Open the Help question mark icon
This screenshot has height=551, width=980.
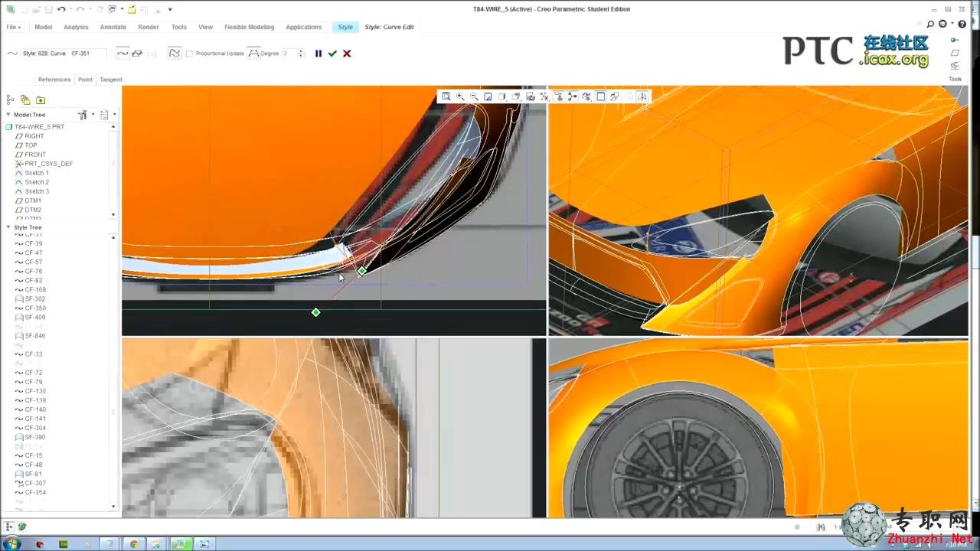pos(962,24)
